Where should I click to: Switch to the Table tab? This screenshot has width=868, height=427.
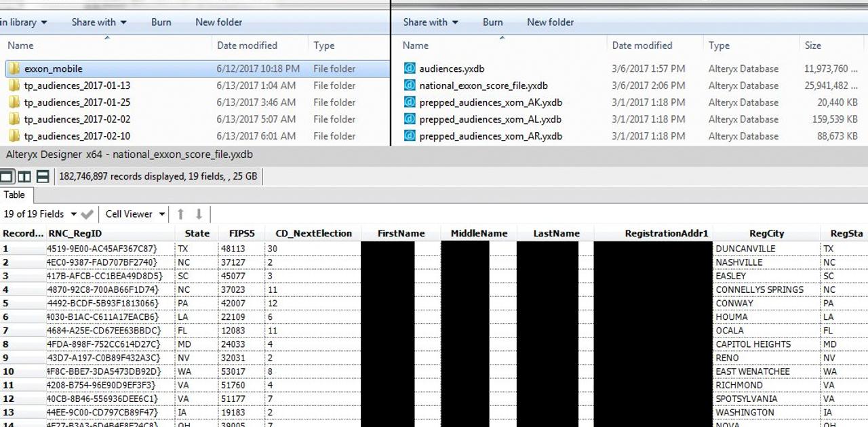(14, 195)
